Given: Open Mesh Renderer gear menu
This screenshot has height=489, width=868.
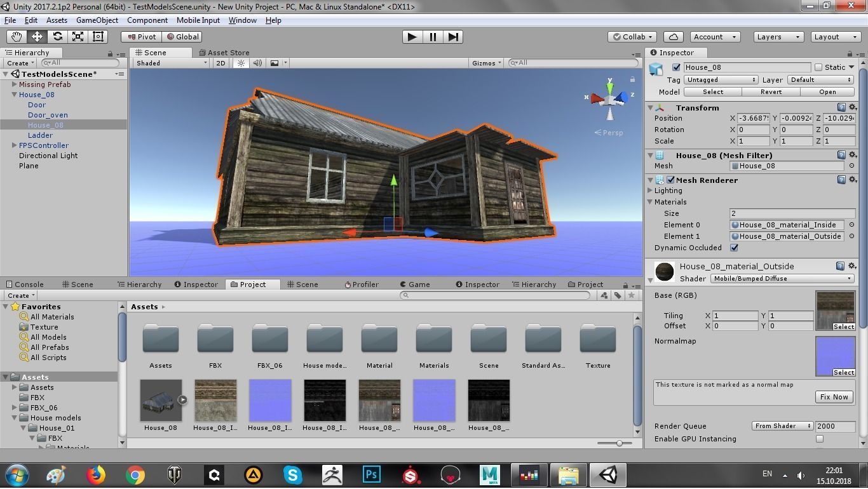Looking at the screenshot, I should click(x=853, y=180).
